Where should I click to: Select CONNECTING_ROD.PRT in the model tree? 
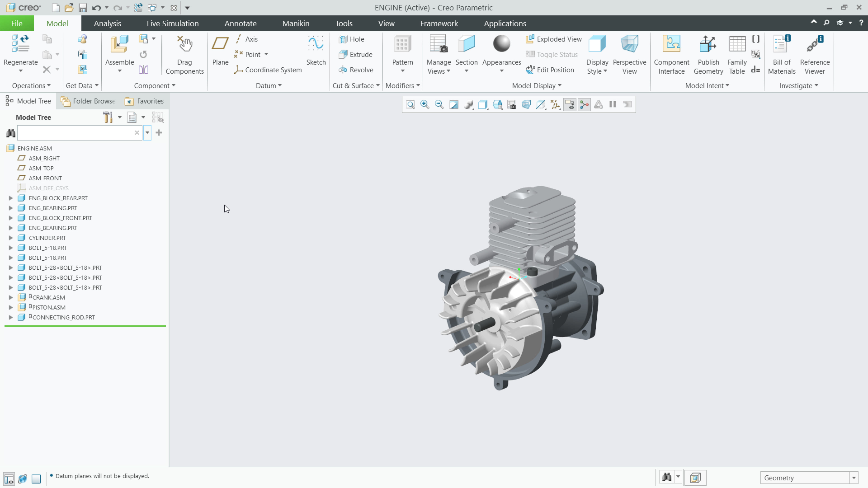pyautogui.click(x=63, y=318)
